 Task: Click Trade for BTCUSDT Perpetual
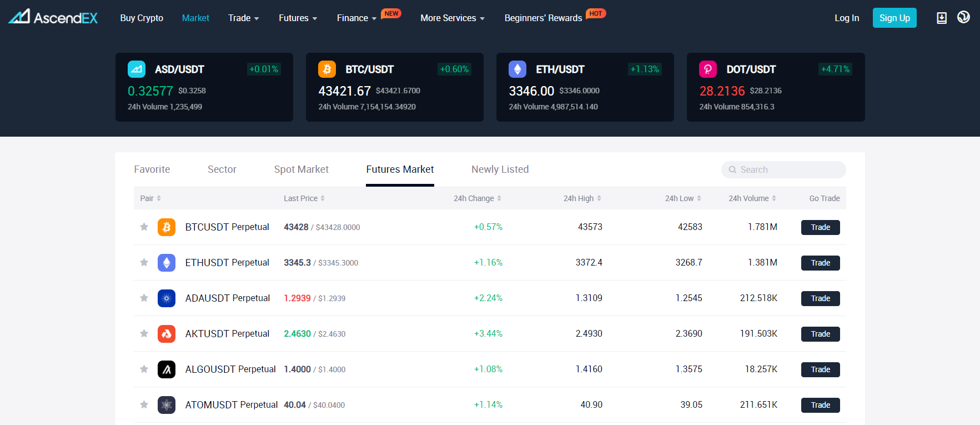click(x=820, y=227)
